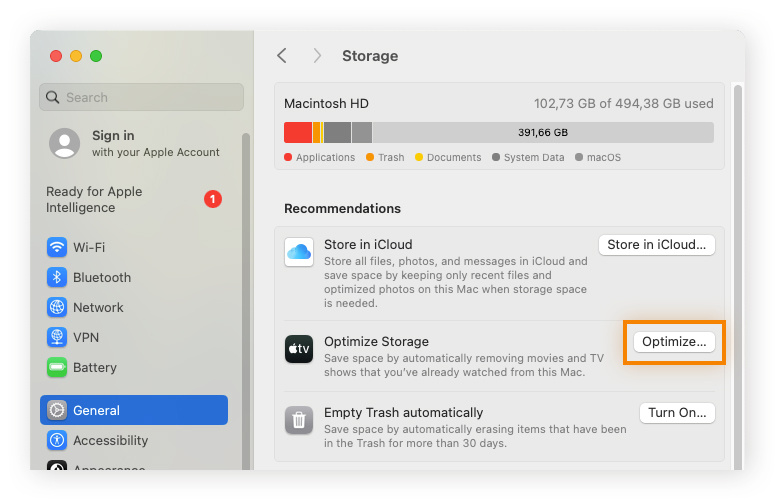Viewport: 775px width, 500px height.
Task: Click the Empty Trash automatically title
Action: click(403, 413)
